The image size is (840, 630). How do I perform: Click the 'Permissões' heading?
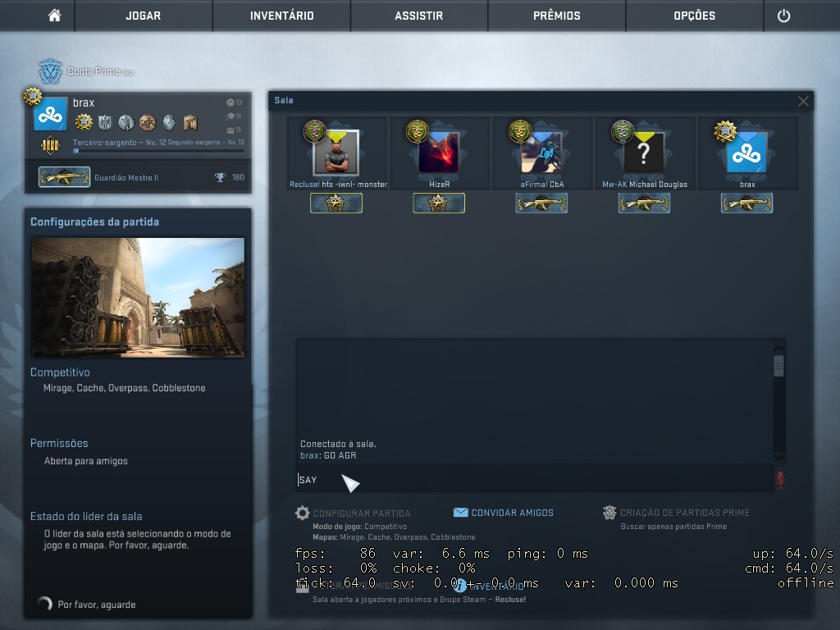(59, 443)
